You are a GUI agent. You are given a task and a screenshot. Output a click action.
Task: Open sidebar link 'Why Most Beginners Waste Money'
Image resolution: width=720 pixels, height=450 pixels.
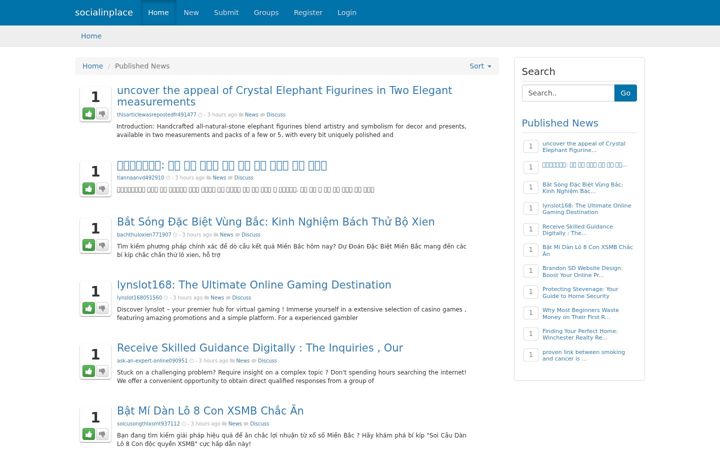[580, 313]
